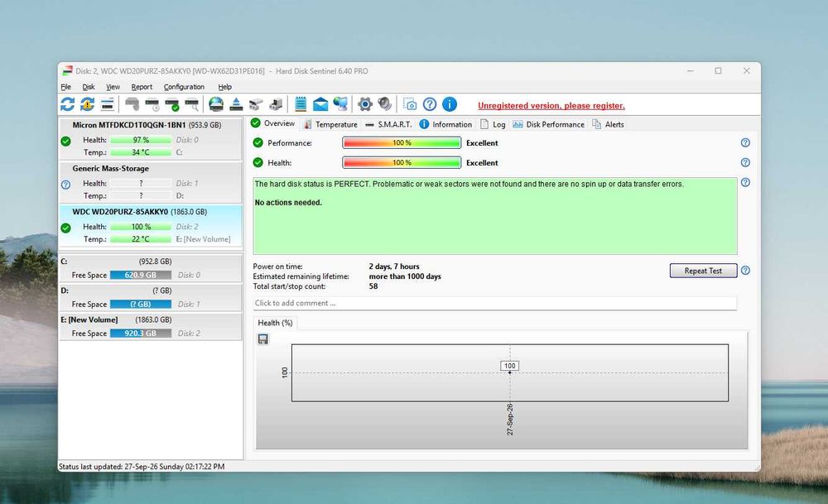The height and width of the screenshot is (504, 828).
Task: Switch to the Temperature tab
Action: tap(330, 124)
